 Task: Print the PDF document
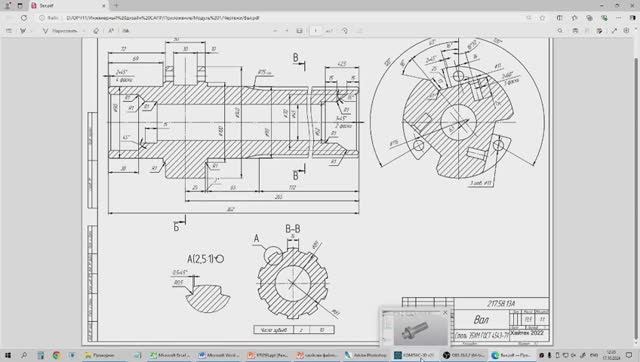coord(575,31)
